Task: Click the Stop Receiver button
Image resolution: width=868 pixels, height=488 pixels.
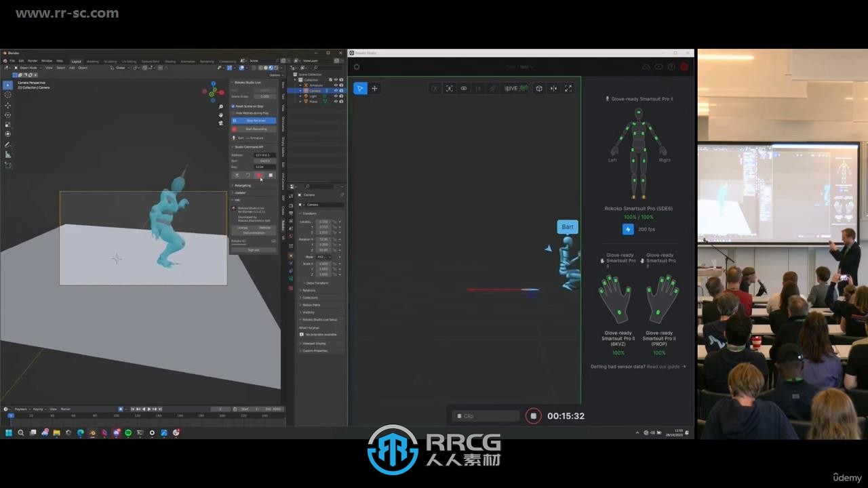Action: pyautogui.click(x=254, y=121)
